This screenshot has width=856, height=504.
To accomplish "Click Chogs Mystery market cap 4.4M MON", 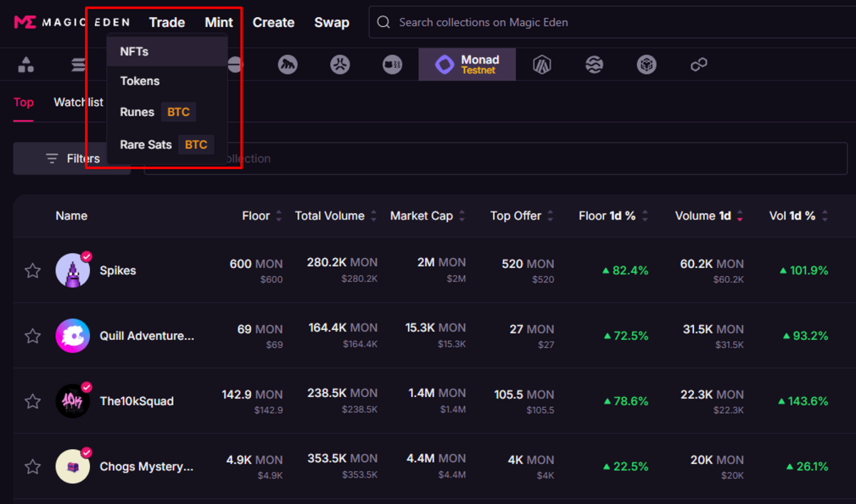I will click(437, 459).
